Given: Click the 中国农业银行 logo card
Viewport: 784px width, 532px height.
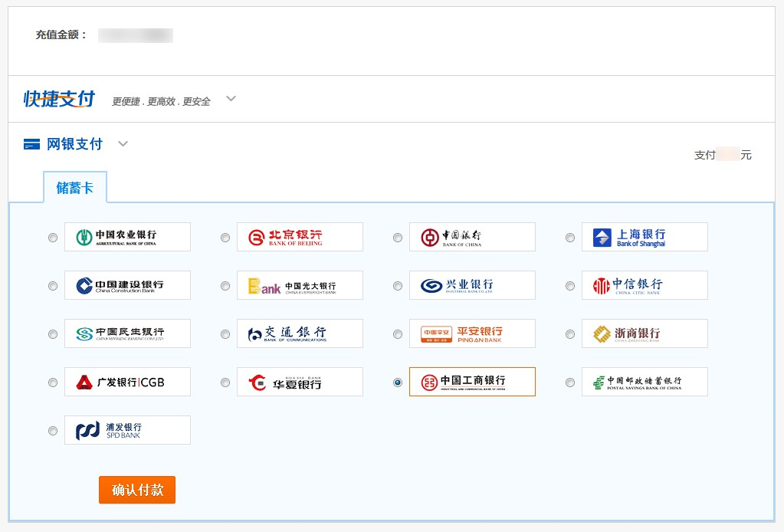Looking at the screenshot, I should (x=127, y=237).
